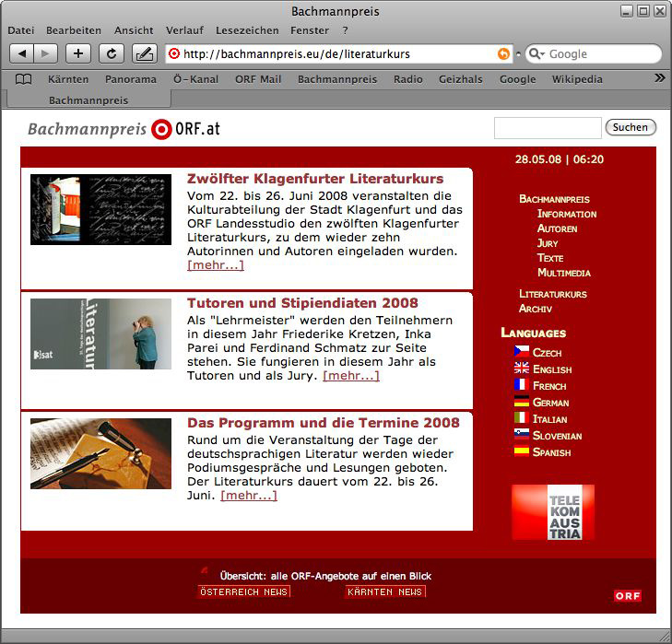The image size is (672, 644).
Task: Open the Verlauf menu
Action: 184,30
